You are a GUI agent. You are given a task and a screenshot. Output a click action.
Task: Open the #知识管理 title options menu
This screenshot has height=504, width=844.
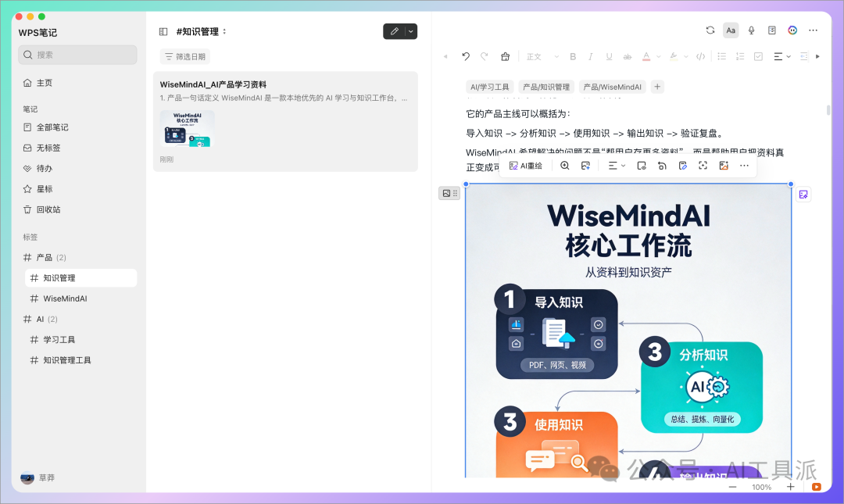pyautogui.click(x=224, y=32)
